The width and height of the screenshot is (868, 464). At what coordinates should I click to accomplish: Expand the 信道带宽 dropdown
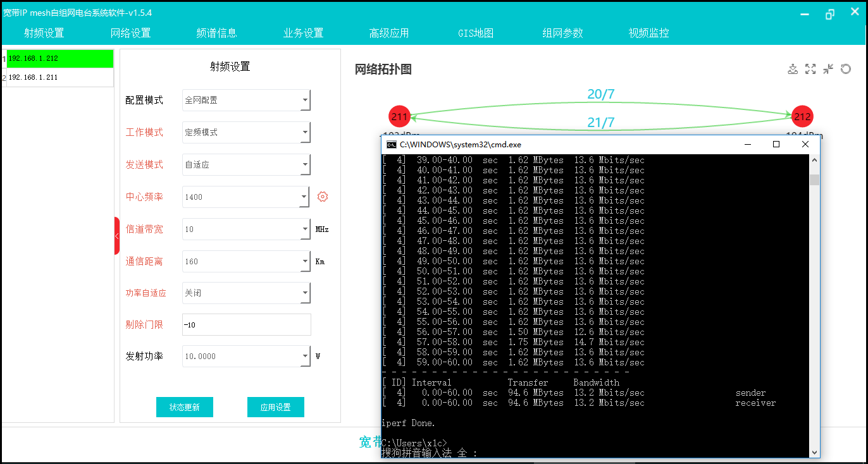tap(246, 229)
